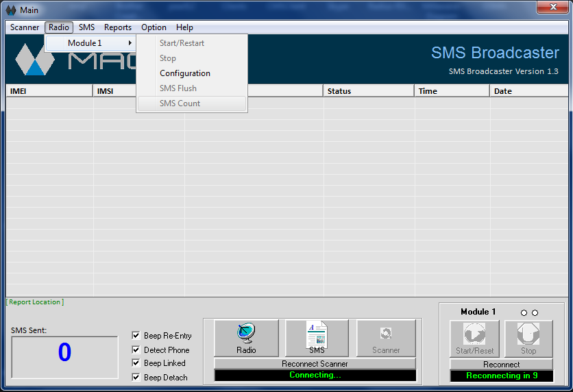Expand the Module 1 submenu
Viewport: 573px width, 392px height.
coord(90,43)
